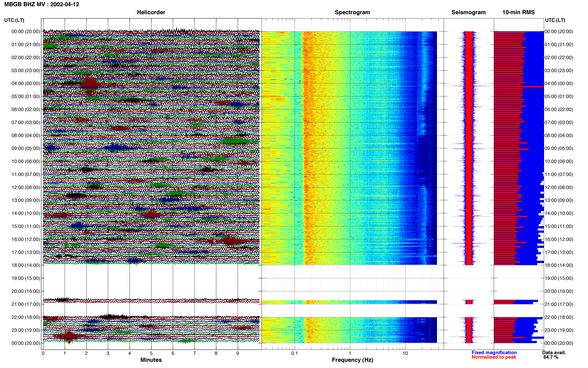Click '16:00 (12:00)' on the Helicorder time axis
Image resolution: width=588 pixels, height=368 pixels.
pyautogui.click(x=26, y=239)
